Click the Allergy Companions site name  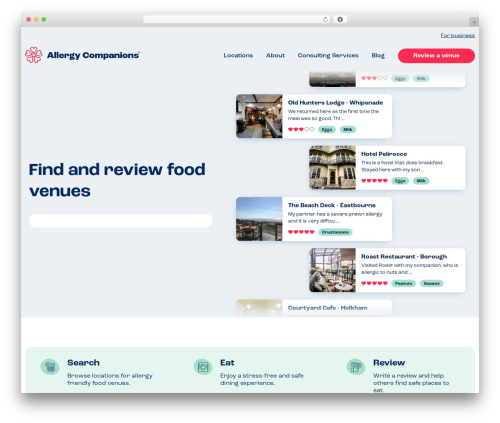coord(93,55)
